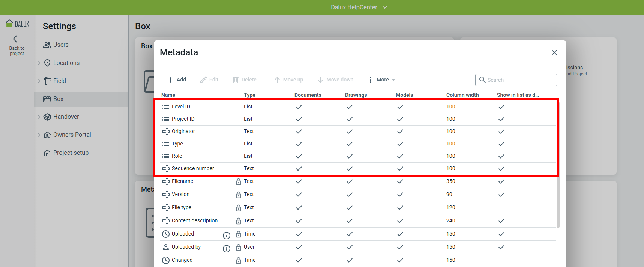Screen dimensions: 644x267
Task: Click the info icon beside Uploaded by
Action: coord(227,248)
